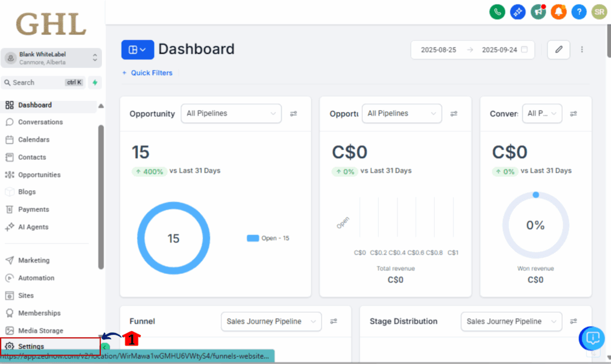
Task: Click the green lightning quick actions icon
Action: point(95,82)
